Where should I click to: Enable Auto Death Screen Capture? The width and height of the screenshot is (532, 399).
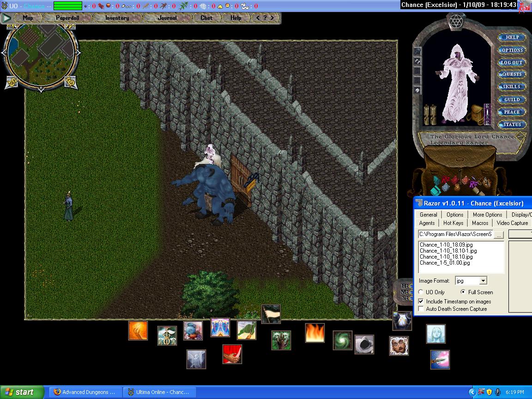[421, 309]
